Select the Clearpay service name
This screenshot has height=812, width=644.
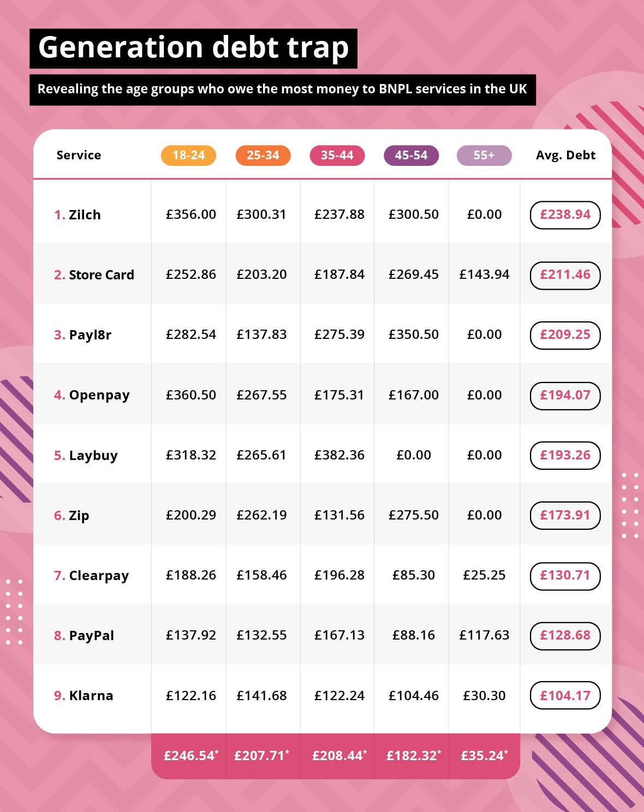point(91,576)
